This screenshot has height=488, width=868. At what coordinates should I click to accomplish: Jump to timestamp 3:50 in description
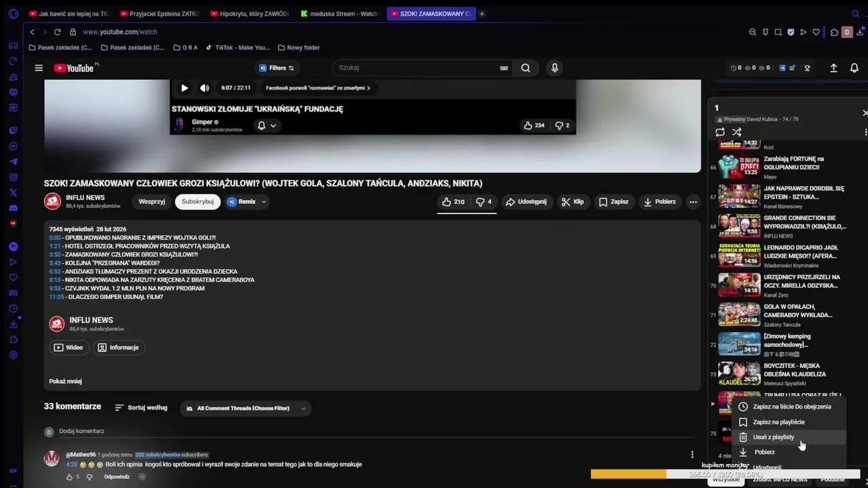(54, 255)
